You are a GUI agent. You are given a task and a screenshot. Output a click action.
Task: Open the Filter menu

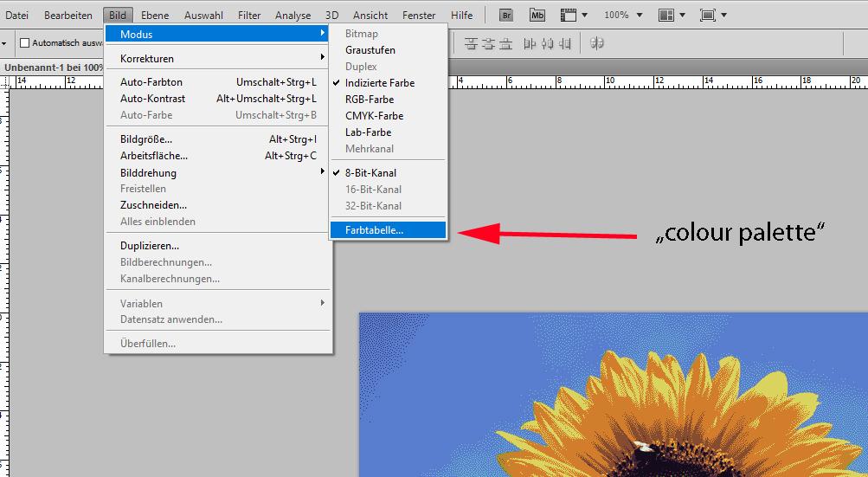coord(249,16)
